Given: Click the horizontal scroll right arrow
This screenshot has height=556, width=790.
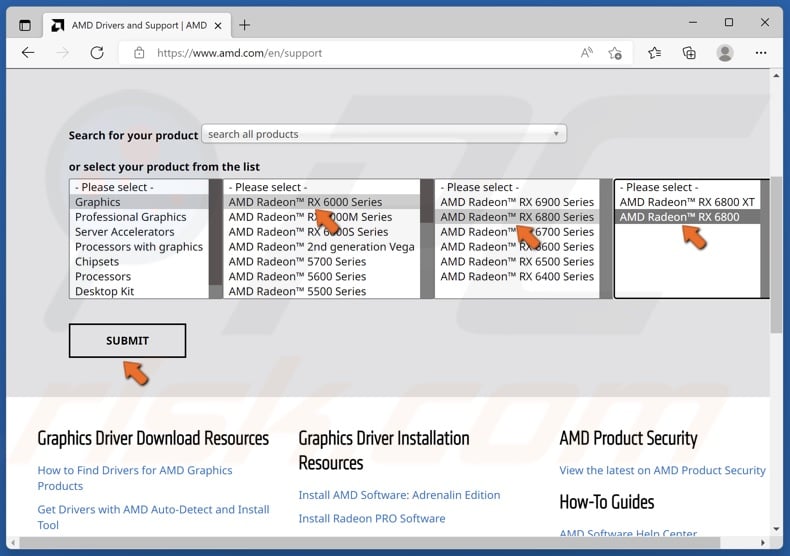Looking at the screenshot, I should click(x=763, y=542).
